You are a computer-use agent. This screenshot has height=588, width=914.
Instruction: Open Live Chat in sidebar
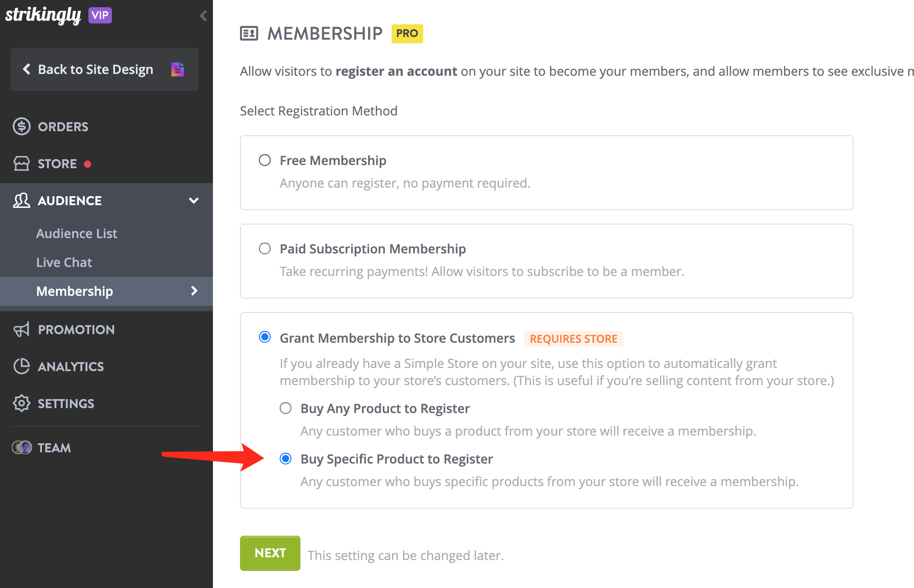pos(64,262)
